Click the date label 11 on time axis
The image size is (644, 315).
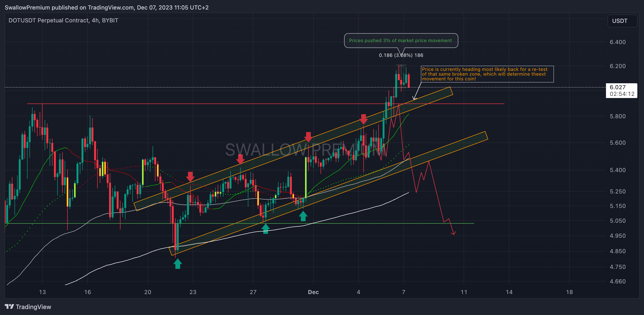point(464,292)
